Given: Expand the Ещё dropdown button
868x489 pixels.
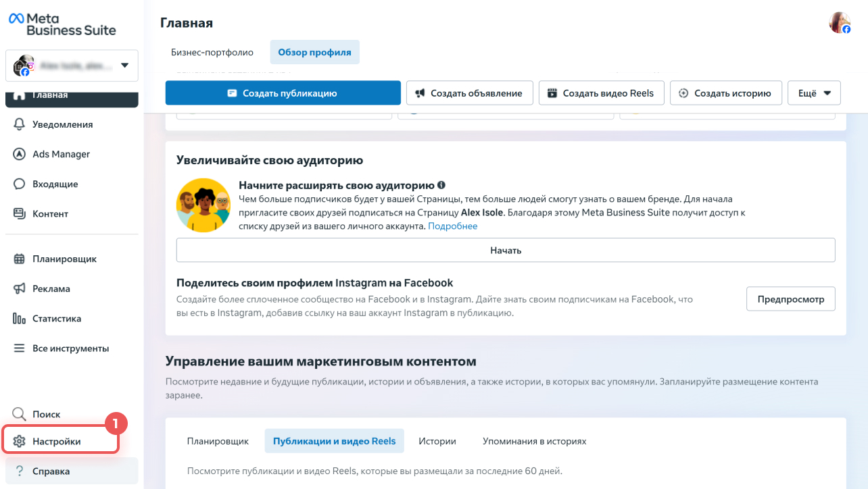Looking at the screenshot, I should click(x=814, y=93).
